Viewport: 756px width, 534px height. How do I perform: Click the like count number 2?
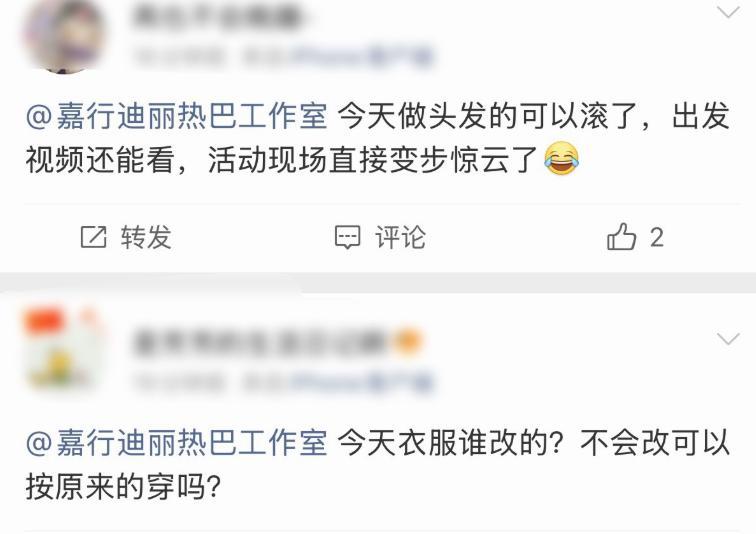[x=656, y=238]
